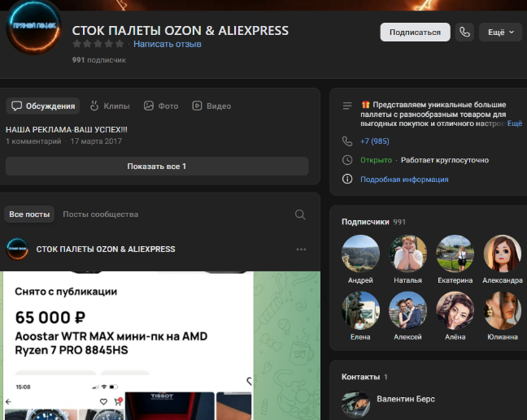527x420 pixels.
Task: Click the back arrow in post screenshot
Action: 9,401
